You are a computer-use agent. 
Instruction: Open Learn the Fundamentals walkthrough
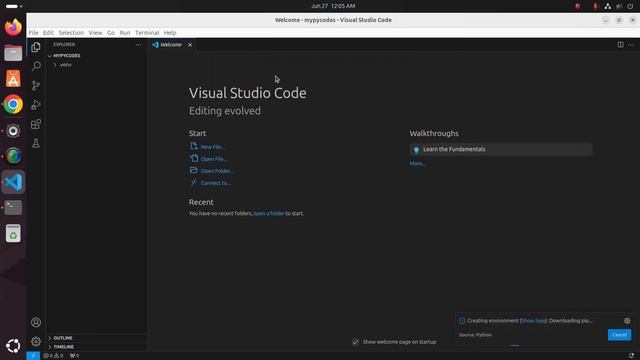(501, 149)
